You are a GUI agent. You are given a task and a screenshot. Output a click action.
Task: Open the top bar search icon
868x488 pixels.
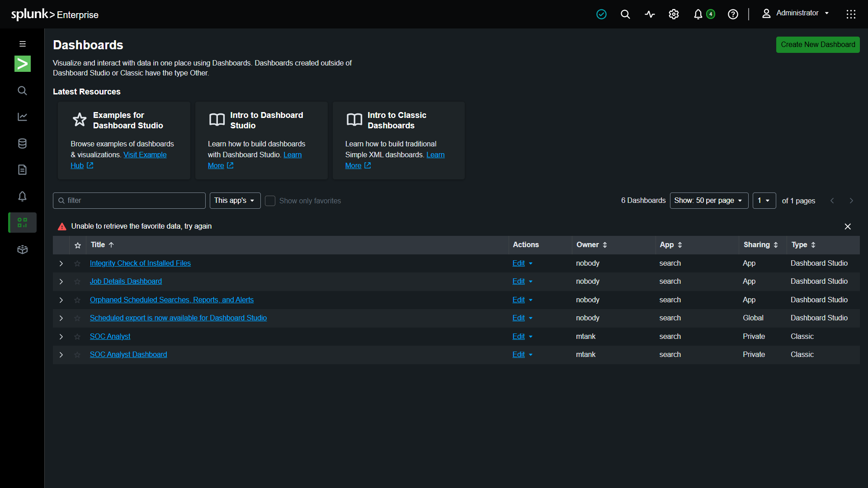(625, 14)
